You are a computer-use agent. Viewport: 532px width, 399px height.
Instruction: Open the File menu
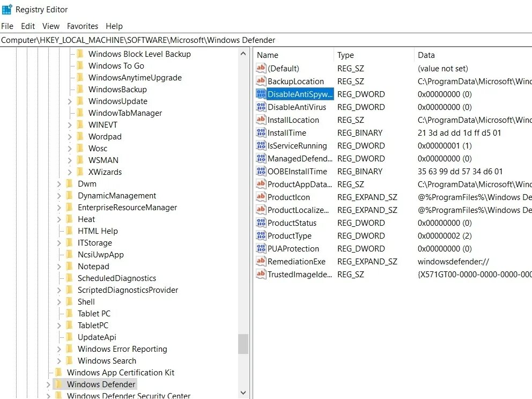[x=7, y=26]
